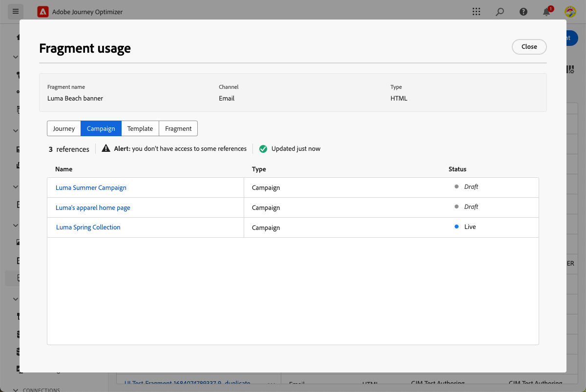
Task: Click the 3 references count
Action: click(69, 149)
